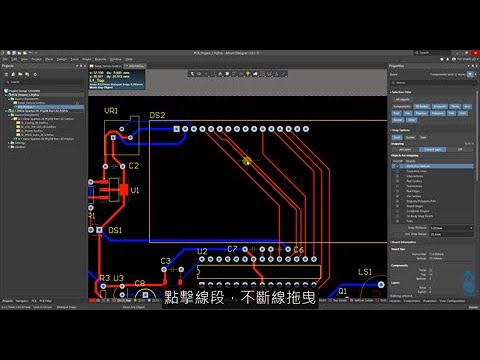Click the user account icon top-right
Viewport: 480px width, 360px height.
pyautogui.click(x=454, y=59)
